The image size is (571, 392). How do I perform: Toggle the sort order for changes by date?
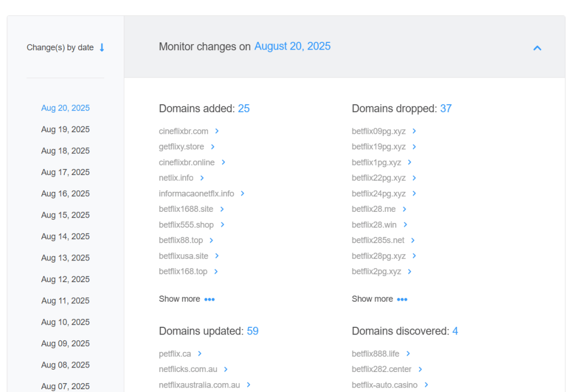(x=101, y=48)
